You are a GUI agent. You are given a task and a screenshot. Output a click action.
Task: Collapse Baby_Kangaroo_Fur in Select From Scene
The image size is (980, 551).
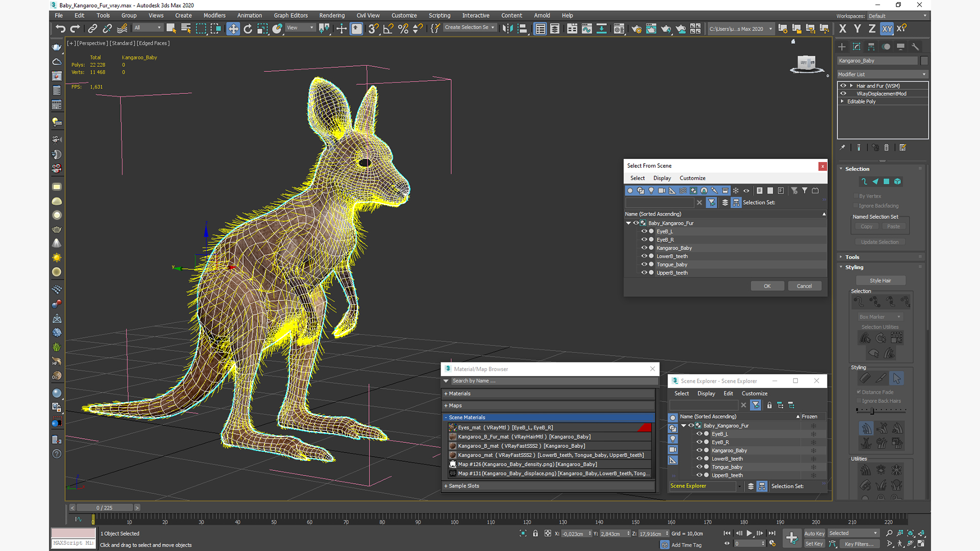coord(628,223)
